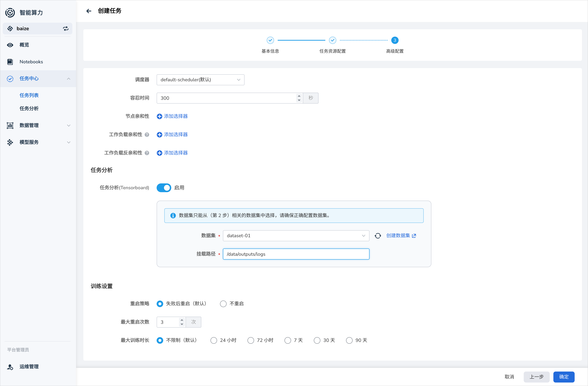Click the Notebooks book icon
This screenshot has width=588, height=386.
pos(10,62)
